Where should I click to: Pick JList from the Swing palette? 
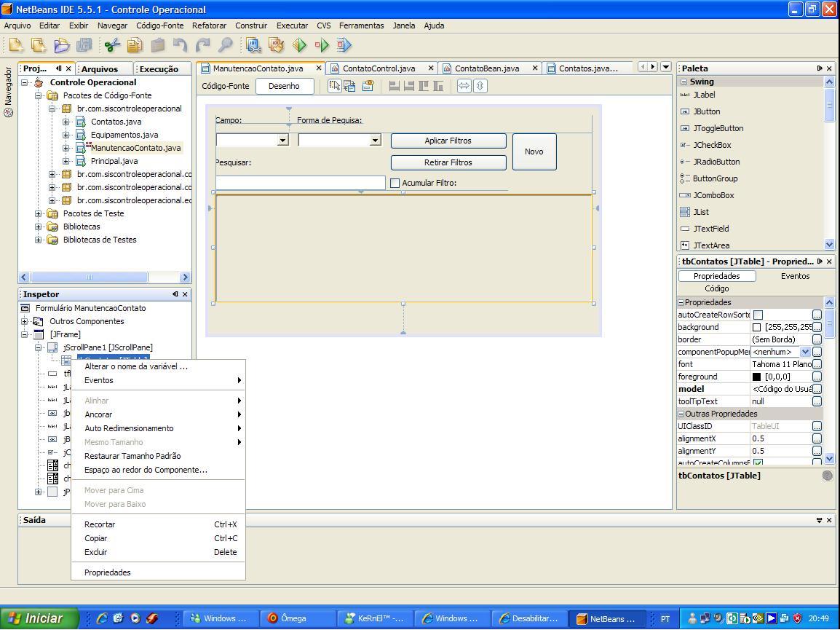pyautogui.click(x=701, y=212)
